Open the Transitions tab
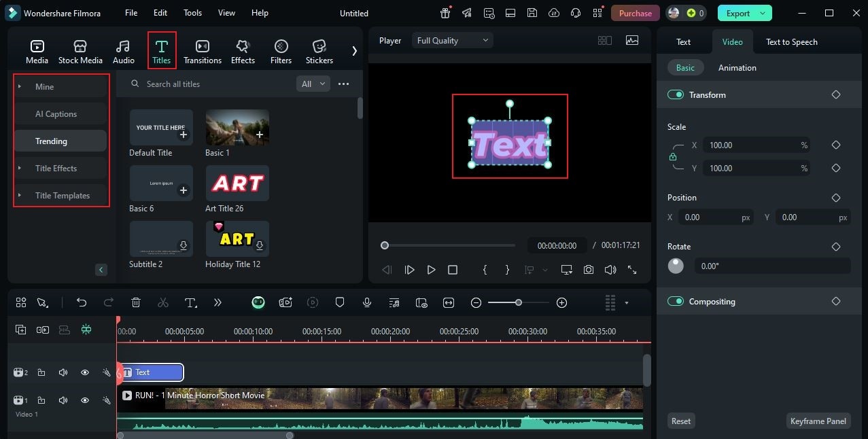Screen dimensions: 868x439 coord(203,52)
